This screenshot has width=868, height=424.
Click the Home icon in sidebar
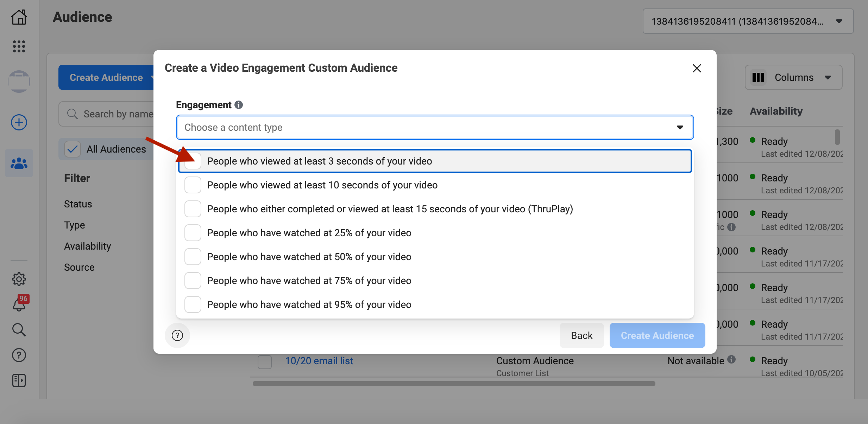tap(19, 17)
